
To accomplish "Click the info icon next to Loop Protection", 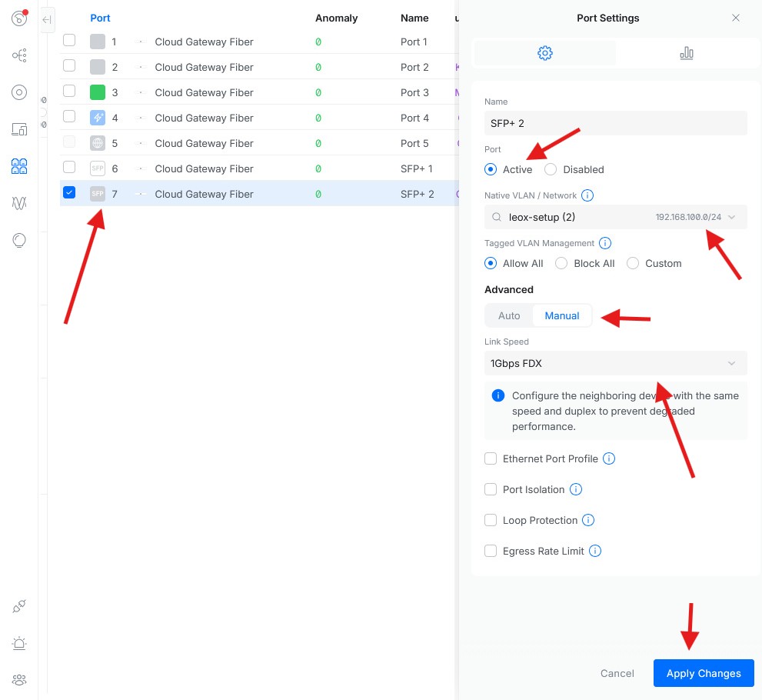I will point(588,520).
